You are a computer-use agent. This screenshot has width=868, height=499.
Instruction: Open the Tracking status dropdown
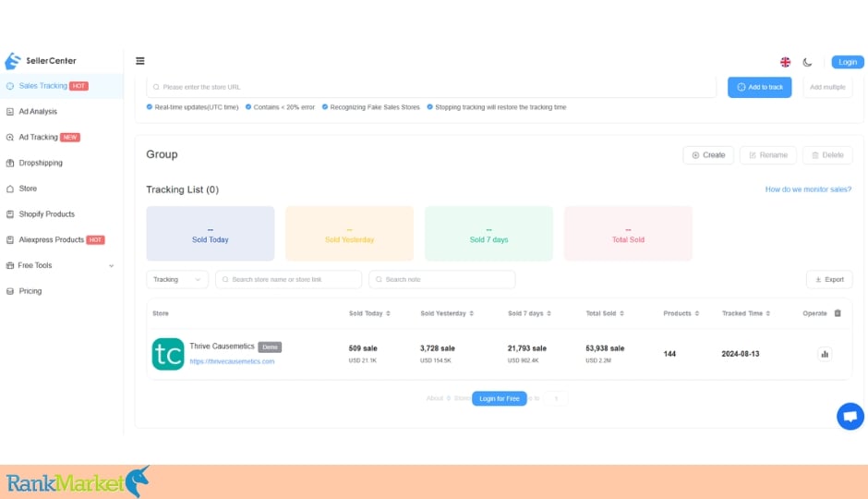[177, 280]
